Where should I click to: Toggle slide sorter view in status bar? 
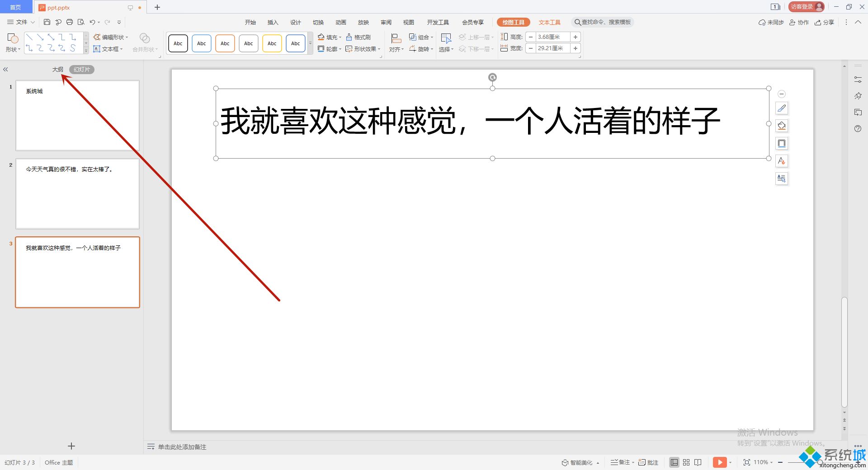tap(686, 462)
